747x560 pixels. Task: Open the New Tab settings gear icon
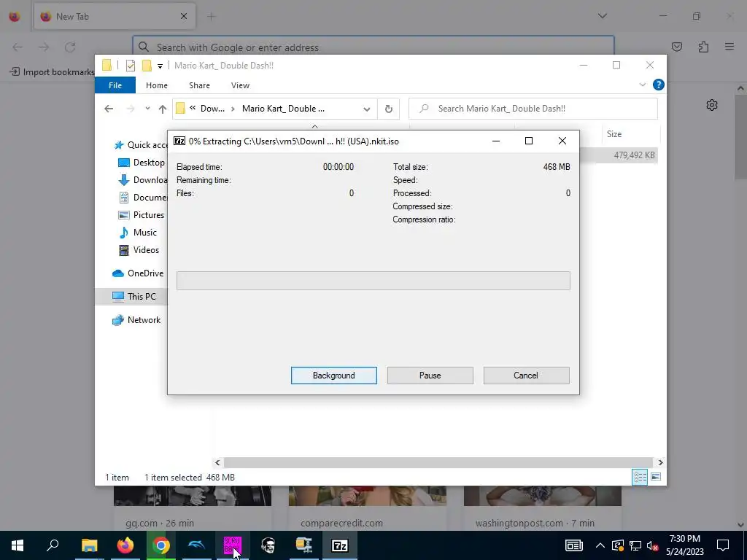tap(712, 105)
